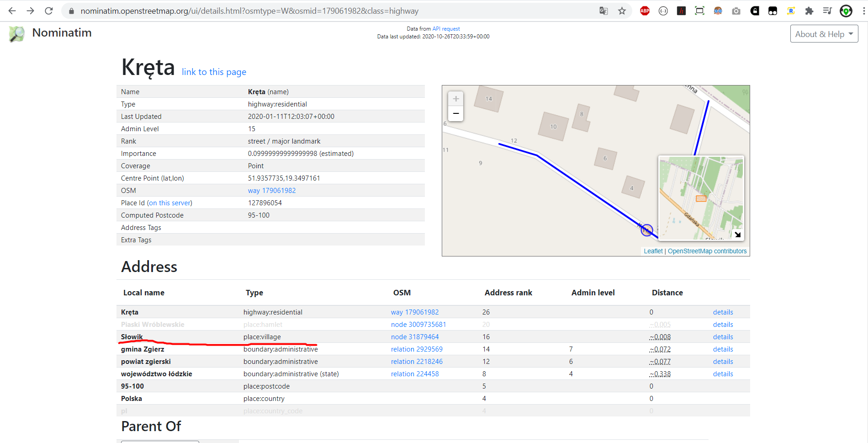Follow 'on this server' link
868x443 pixels.
(x=169, y=203)
